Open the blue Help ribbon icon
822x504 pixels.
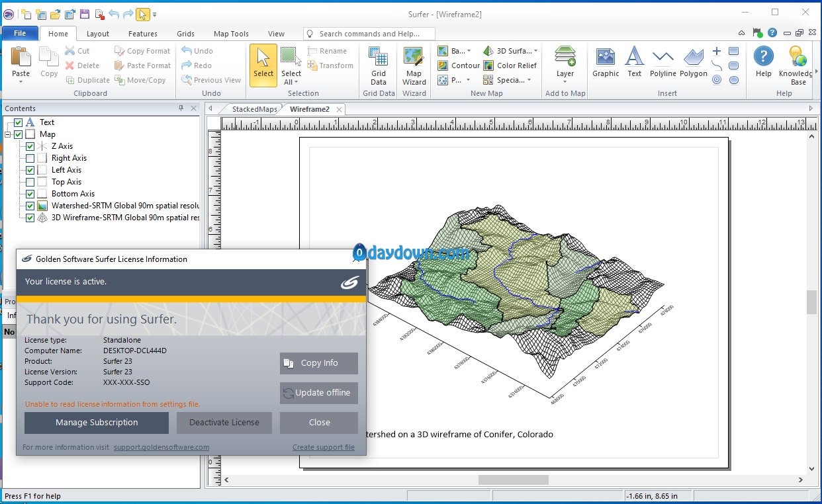[764, 62]
